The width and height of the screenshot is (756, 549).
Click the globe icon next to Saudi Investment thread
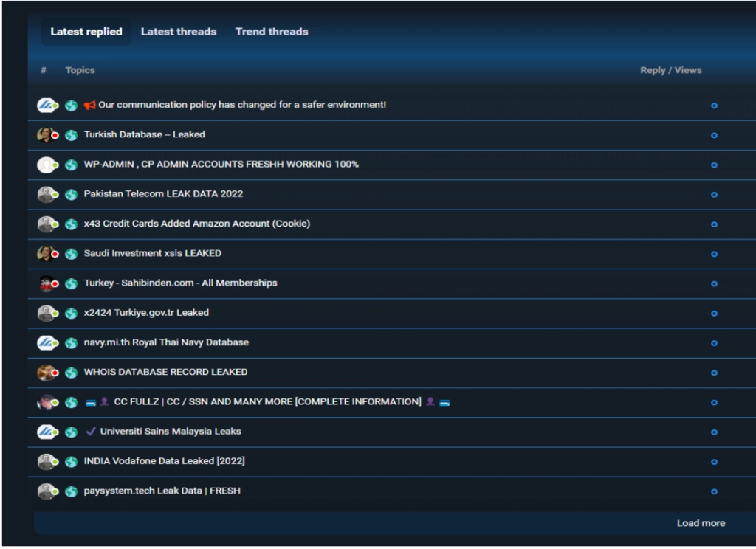[71, 254]
